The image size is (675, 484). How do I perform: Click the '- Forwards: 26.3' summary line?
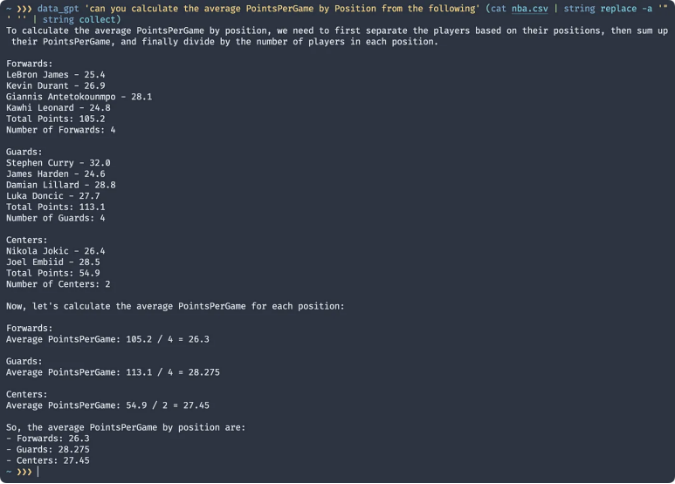coord(45,438)
